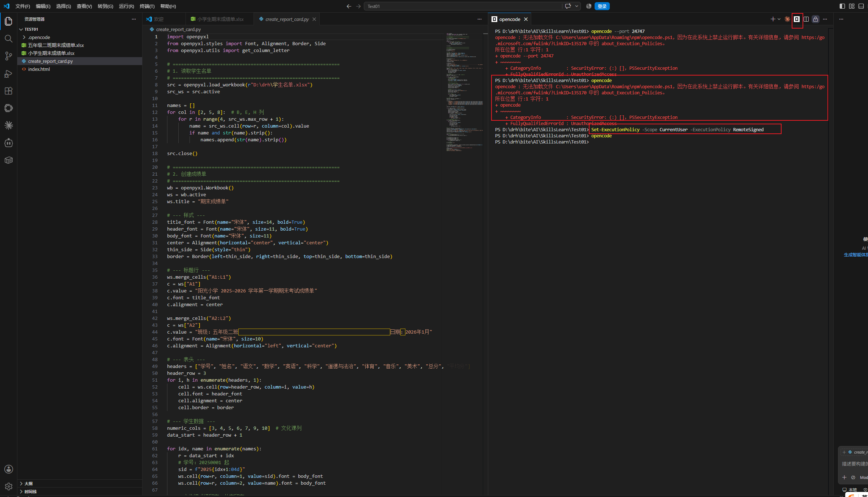Open the 编辑(E) menu
868x497 pixels.
click(x=43, y=6)
